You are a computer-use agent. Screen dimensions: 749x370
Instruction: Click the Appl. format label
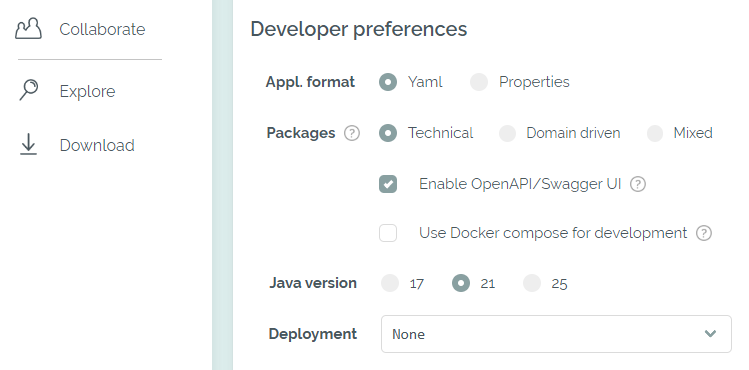310,82
